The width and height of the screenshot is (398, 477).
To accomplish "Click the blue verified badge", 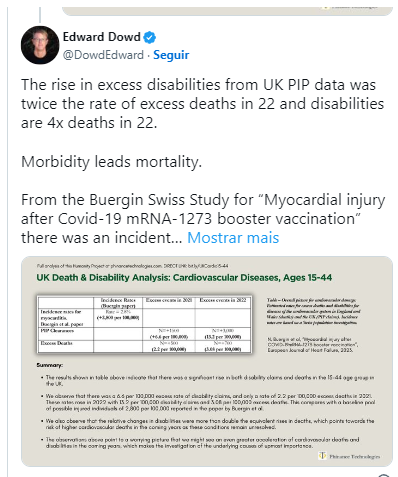I will point(150,37).
